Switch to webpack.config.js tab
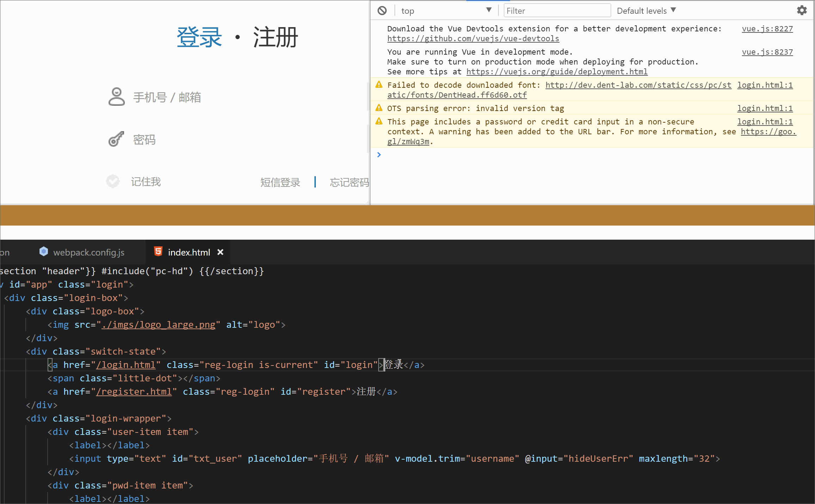Screen dimensions: 815x504 coord(88,252)
